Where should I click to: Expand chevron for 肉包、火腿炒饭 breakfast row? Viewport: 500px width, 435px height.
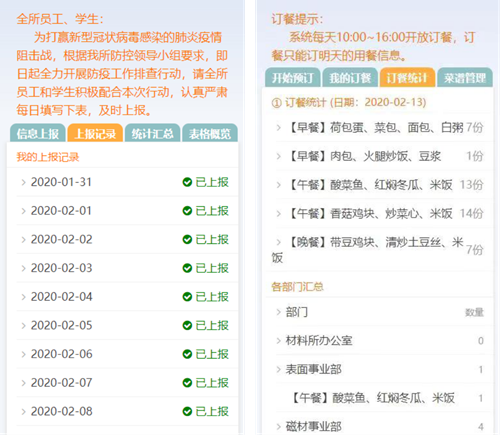[279, 156]
